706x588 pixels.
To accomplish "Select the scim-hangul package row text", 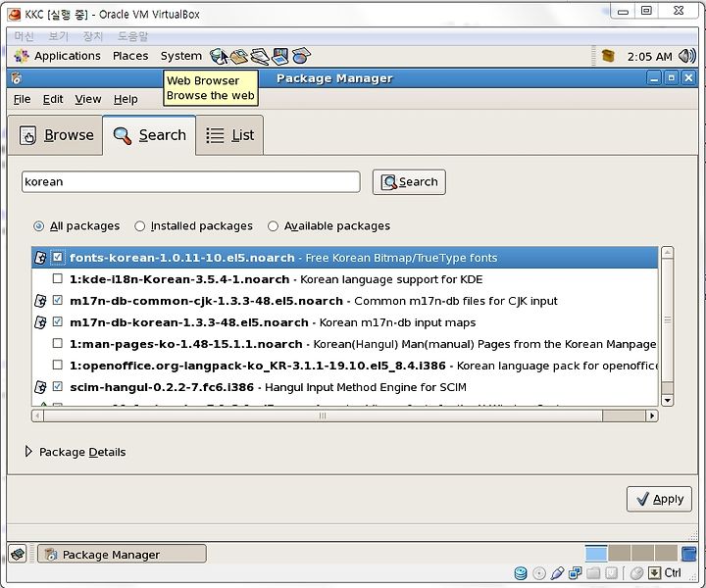I will pos(268,387).
